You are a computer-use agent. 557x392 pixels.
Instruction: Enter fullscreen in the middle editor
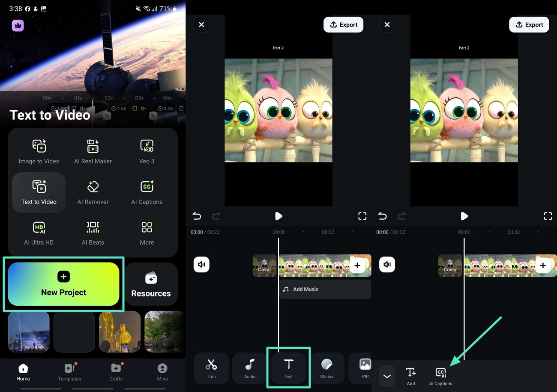point(362,216)
